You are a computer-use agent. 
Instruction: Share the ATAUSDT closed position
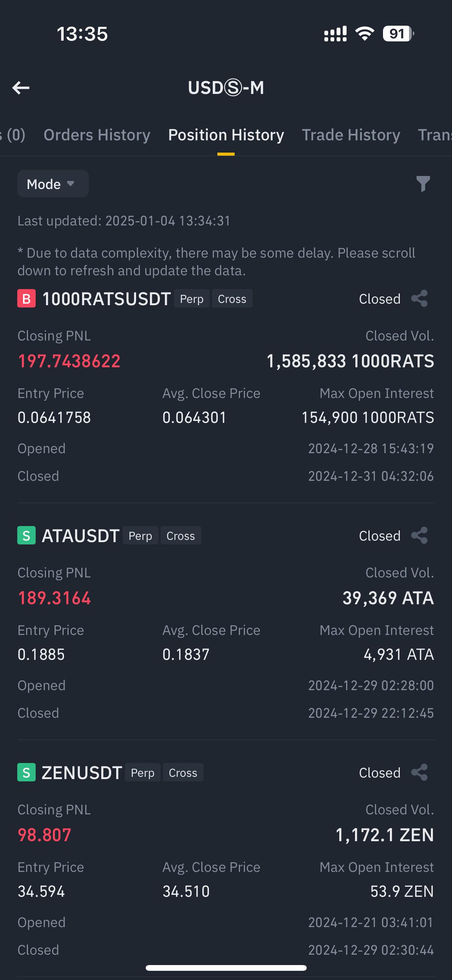point(419,536)
